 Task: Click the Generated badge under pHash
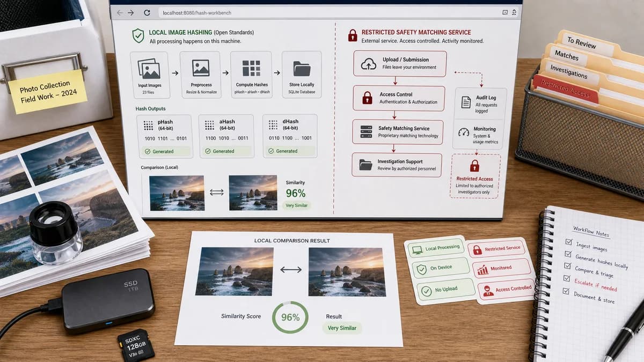click(x=165, y=152)
